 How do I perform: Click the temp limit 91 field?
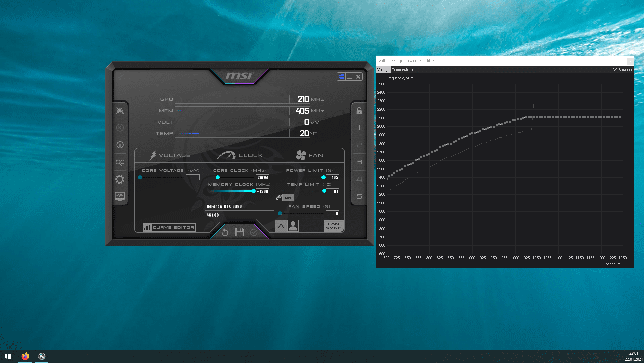coord(333,191)
